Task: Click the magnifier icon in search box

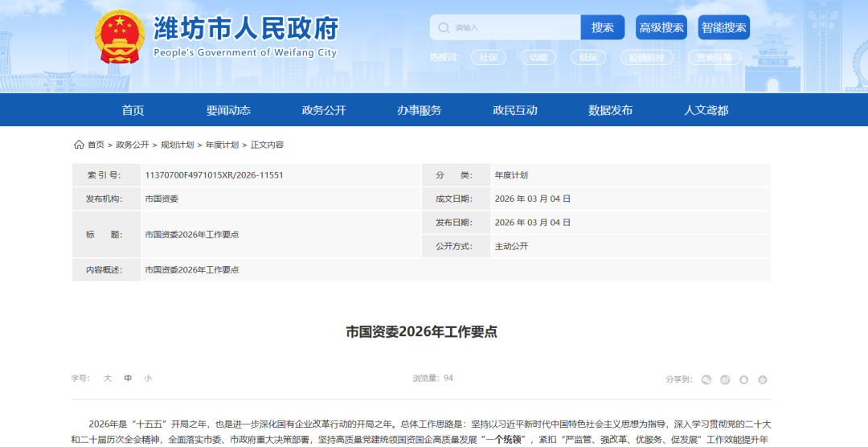Action: coord(443,27)
